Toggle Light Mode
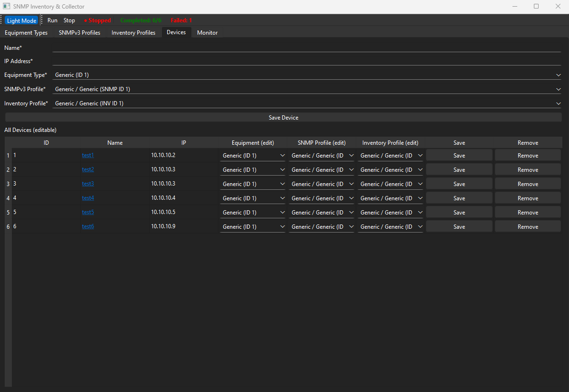This screenshot has height=392, width=569. (x=21, y=20)
